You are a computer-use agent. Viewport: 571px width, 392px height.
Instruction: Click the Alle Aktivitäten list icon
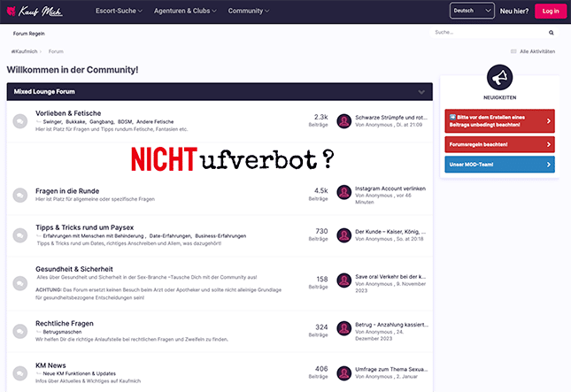513,51
